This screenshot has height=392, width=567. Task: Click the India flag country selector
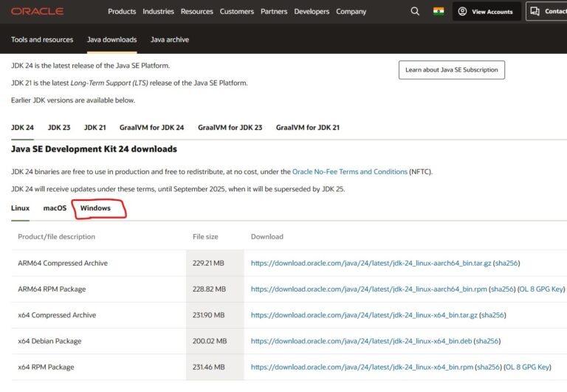(439, 11)
